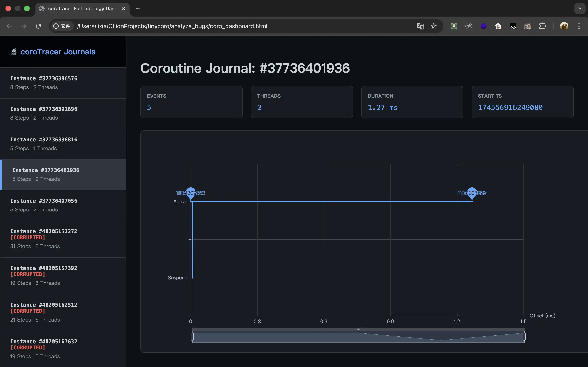Click the left handle of chart zoom slider

(192, 337)
